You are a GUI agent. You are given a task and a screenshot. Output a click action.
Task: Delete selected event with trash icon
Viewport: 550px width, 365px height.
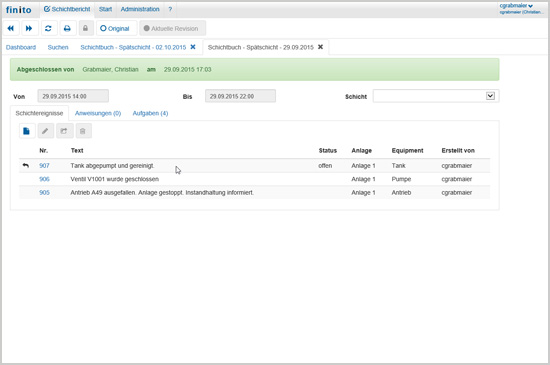pos(83,131)
